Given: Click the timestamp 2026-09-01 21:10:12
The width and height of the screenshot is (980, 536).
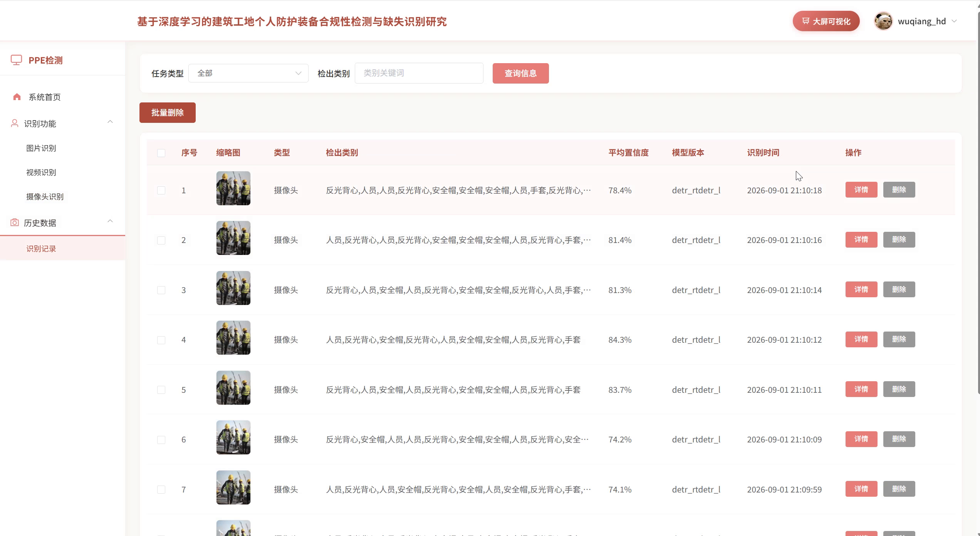Looking at the screenshot, I should point(784,340).
